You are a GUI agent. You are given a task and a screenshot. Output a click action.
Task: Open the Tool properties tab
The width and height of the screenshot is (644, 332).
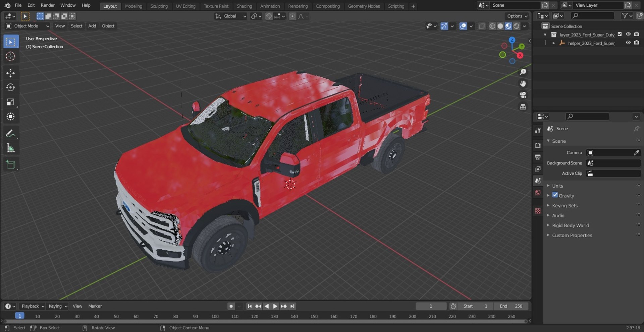point(538,130)
